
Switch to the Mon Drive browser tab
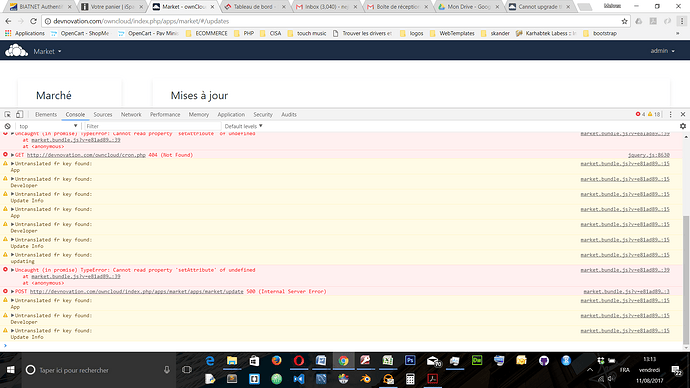pos(468,7)
